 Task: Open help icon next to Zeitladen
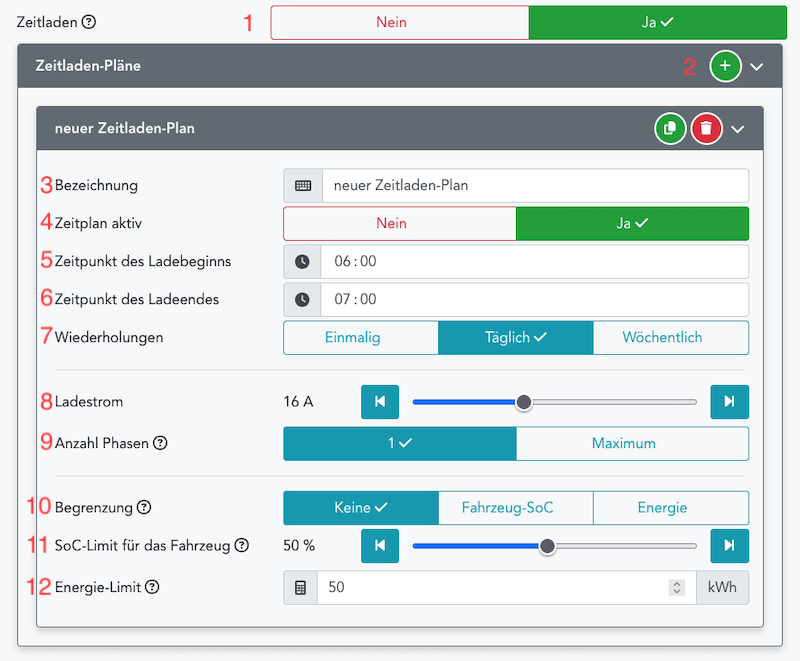click(x=89, y=21)
